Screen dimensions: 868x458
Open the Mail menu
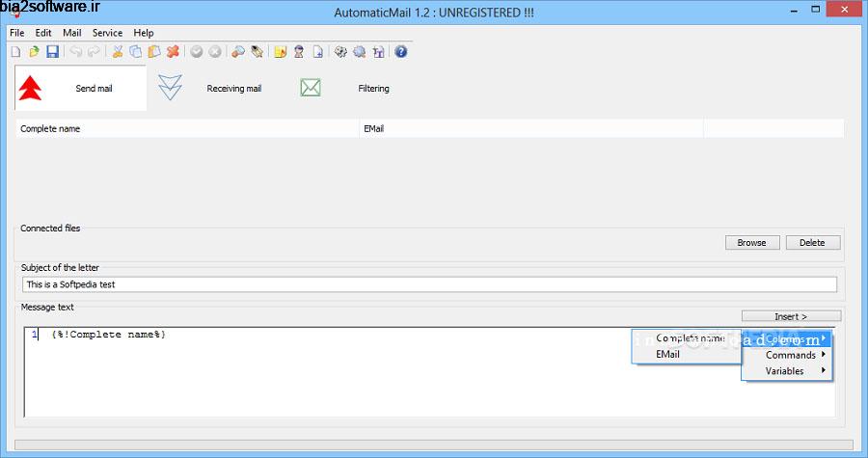[72, 33]
